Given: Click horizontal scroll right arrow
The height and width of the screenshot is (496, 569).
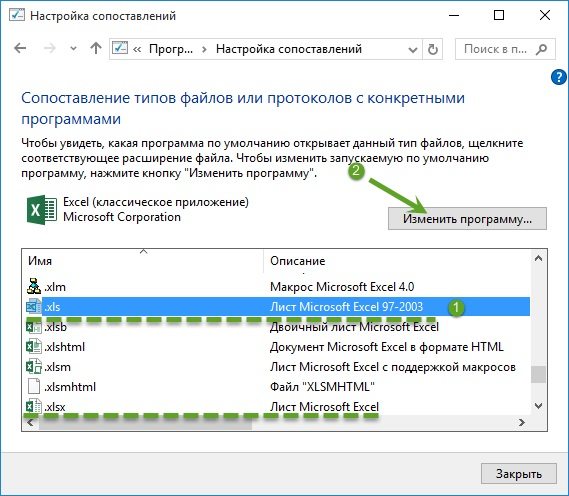Looking at the screenshot, I should 522,423.
